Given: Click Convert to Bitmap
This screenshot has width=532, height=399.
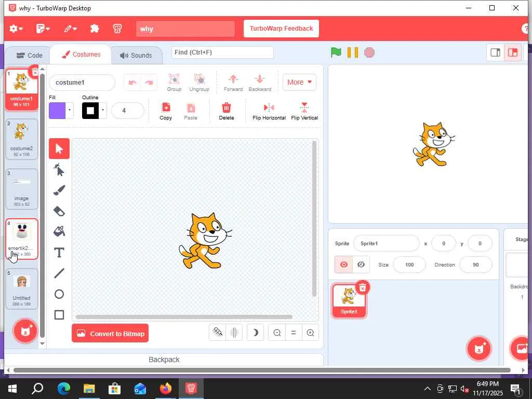Looking at the screenshot, I should (x=110, y=334).
